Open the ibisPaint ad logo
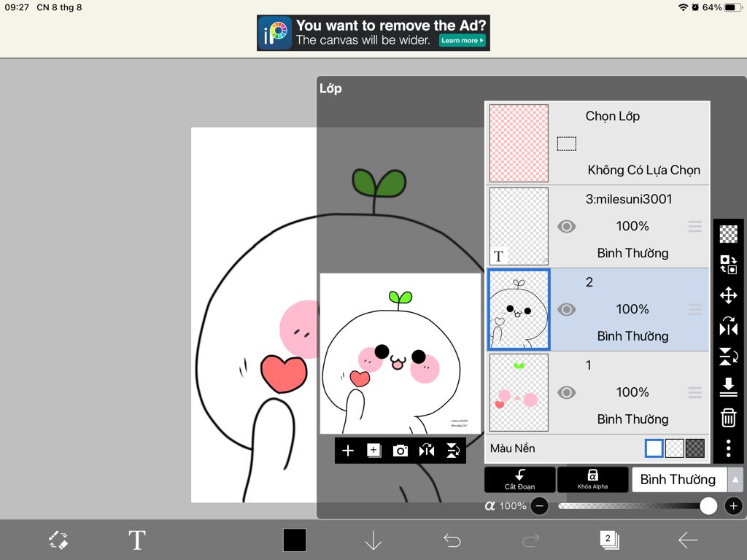The width and height of the screenshot is (747, 560). [275, 33]
